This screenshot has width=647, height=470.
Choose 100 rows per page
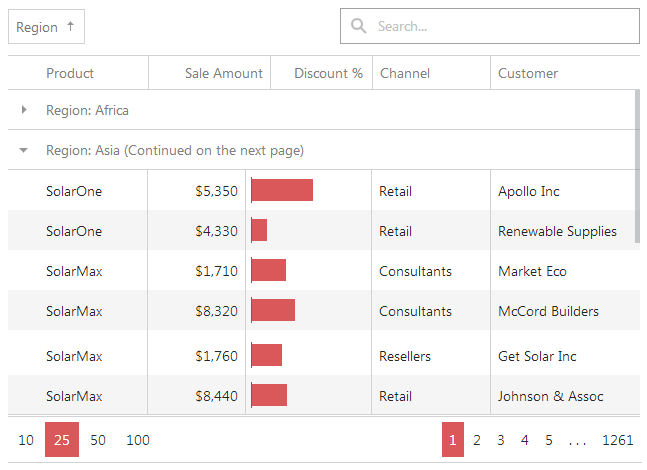click(x=138, y=440)
